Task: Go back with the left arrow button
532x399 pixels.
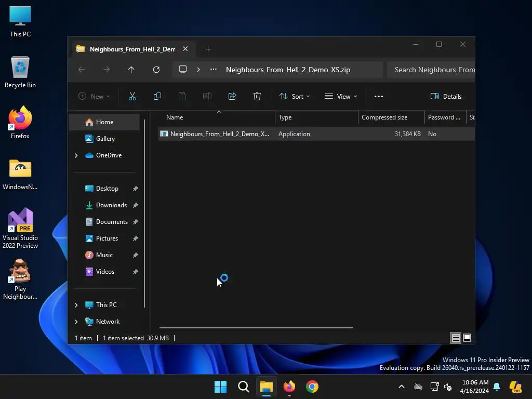Action: click(x=82, y=70)
